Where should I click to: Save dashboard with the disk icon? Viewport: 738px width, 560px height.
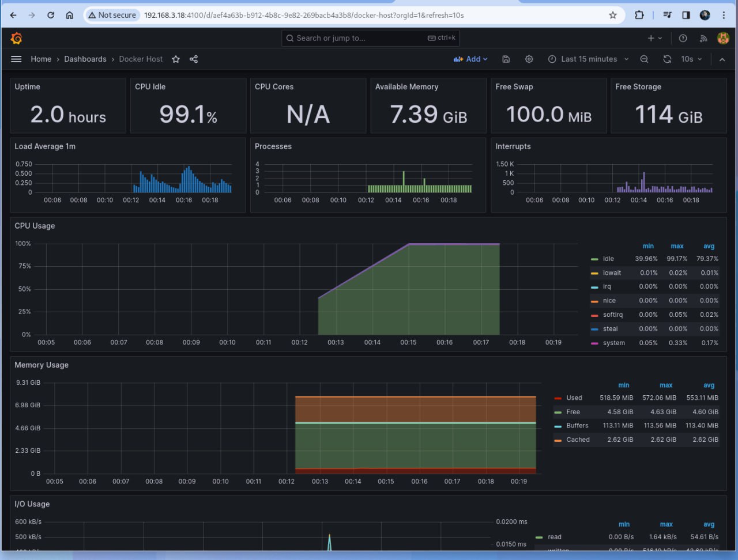[x=506, y=59]
